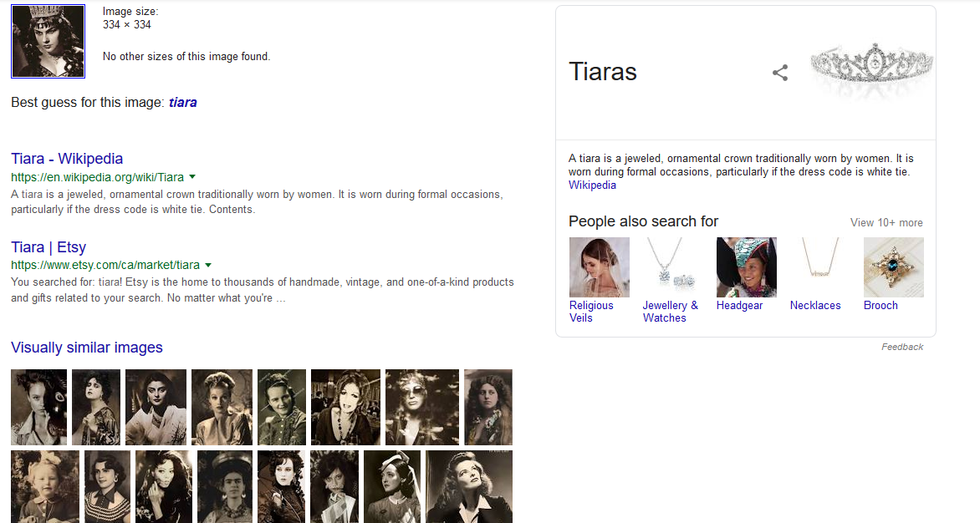Open the 'tiara' best guess link
980x523 pixels.
[182, 103]
